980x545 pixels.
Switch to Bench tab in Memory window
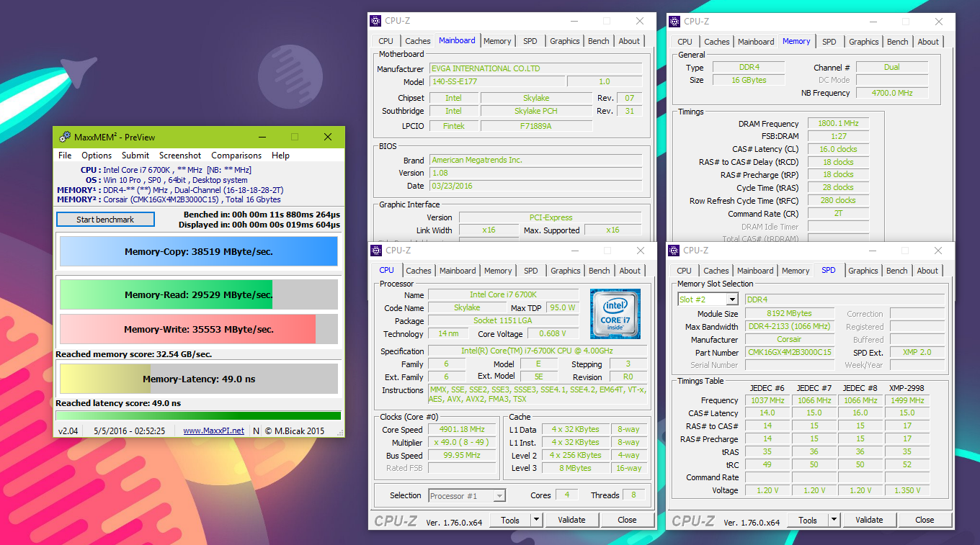(897, 42)
